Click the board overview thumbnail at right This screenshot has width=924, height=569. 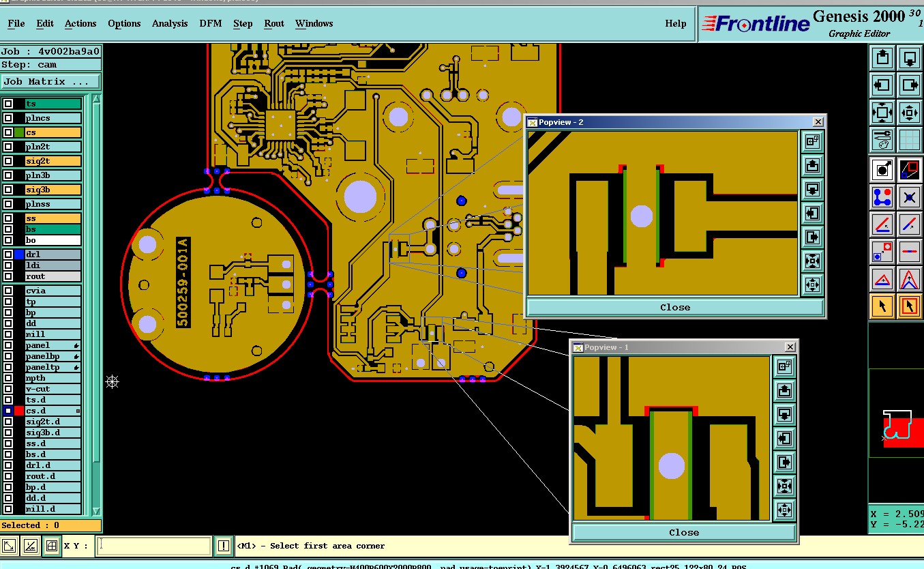[895, 413]
